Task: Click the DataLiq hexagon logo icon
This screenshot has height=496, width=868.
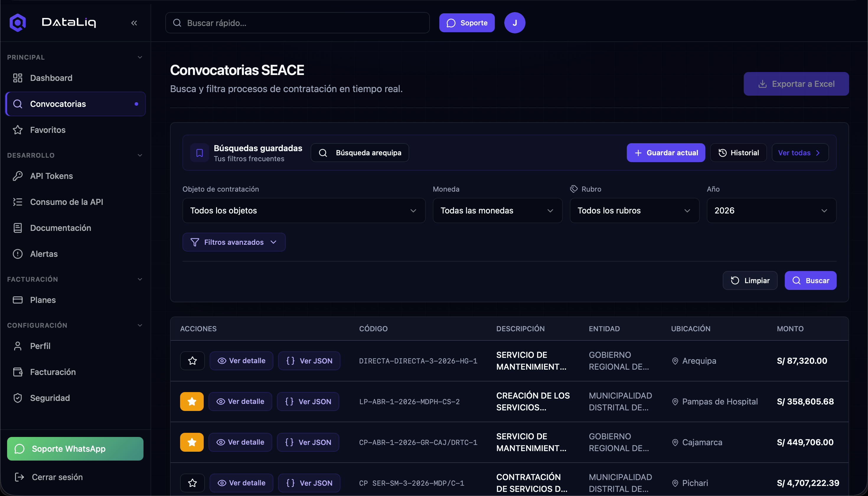Action: 18,22
